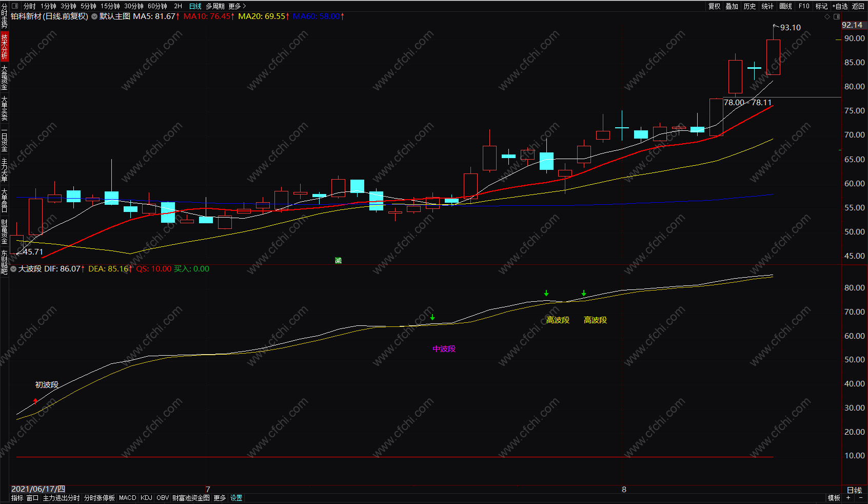868x504 pixels.
Task: Click the 45.71 low price label
Action: pyautogui.click(x=33, y=252)
